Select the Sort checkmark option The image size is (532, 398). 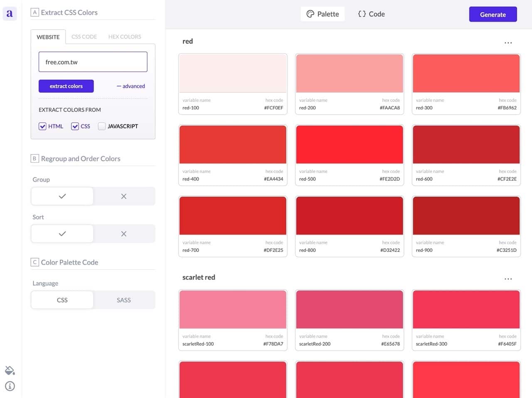[x=62, y=233]
